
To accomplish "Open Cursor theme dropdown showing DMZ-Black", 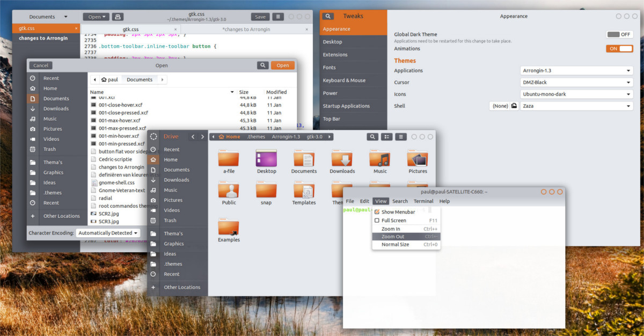I will [577, 83].
